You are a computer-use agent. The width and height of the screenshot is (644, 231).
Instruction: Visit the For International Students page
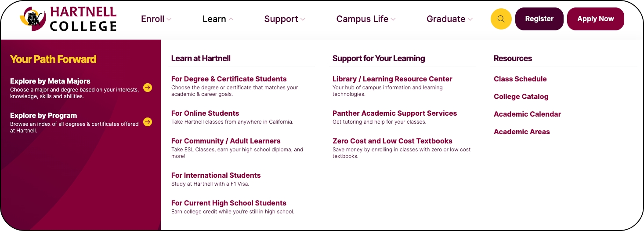[216, 176]
